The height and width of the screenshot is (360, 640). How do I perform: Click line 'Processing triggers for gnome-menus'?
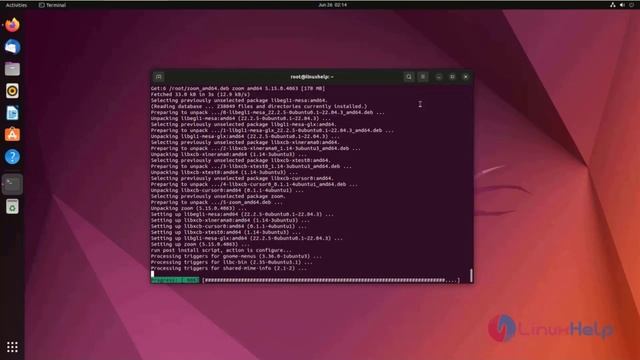(x=236, y=256)
